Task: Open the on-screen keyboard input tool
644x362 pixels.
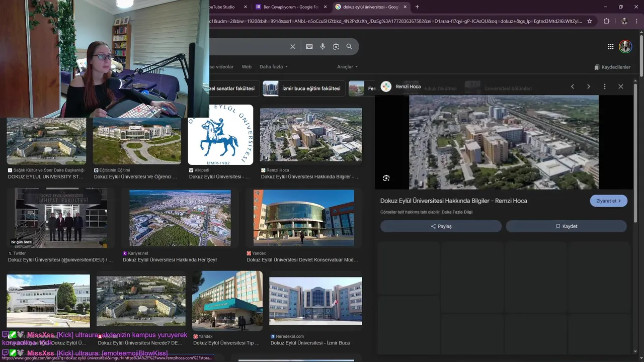Action: tap(309, 47)
